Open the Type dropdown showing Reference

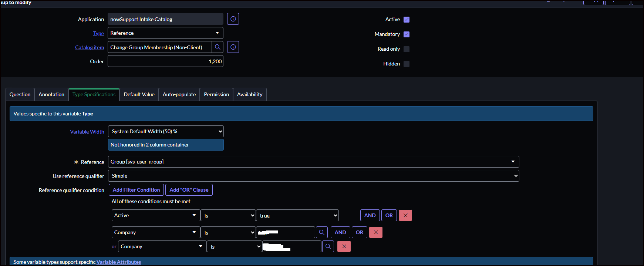click(x=165, y=33)
